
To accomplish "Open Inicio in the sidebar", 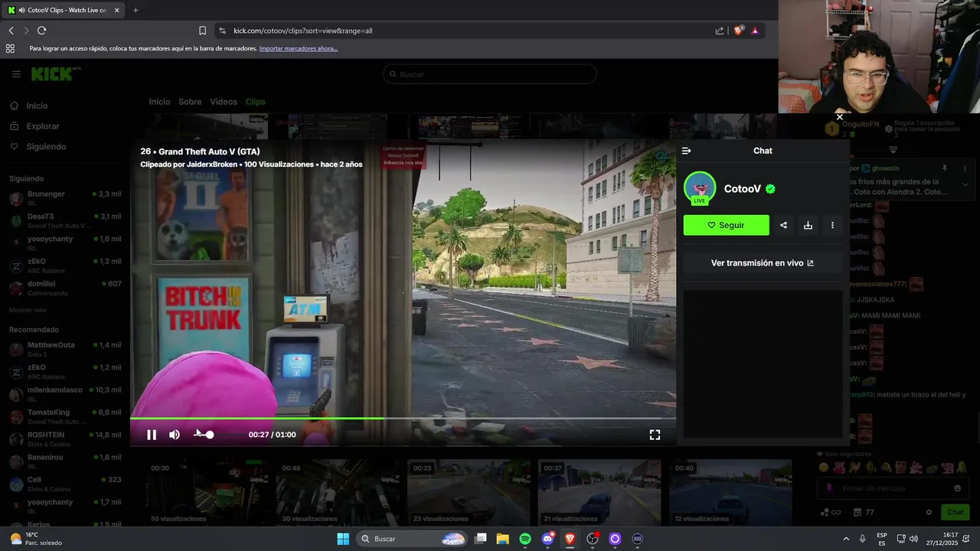I will tap(37, 106).
